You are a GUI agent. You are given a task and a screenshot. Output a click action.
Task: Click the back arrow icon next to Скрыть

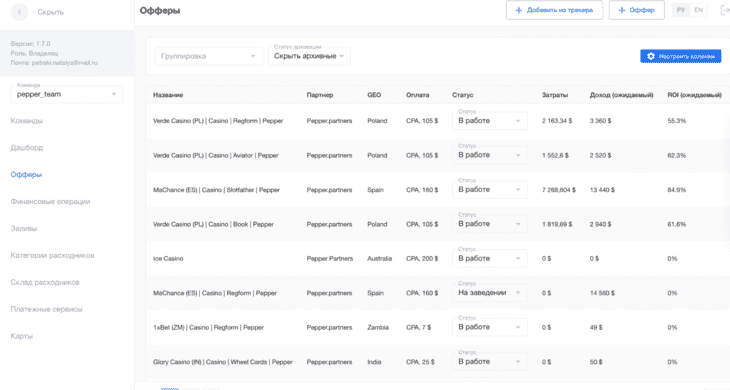(19, 12)
